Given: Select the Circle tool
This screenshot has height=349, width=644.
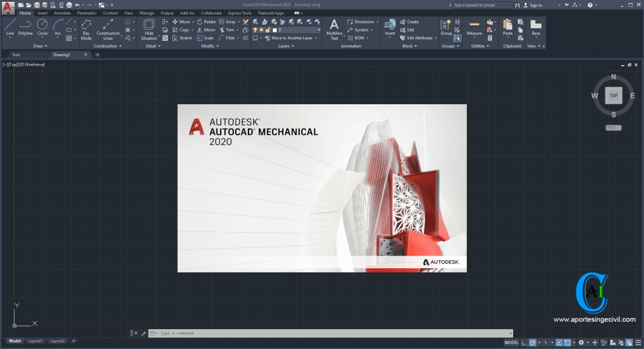Looking at the screenshot, I should point(42,27).
